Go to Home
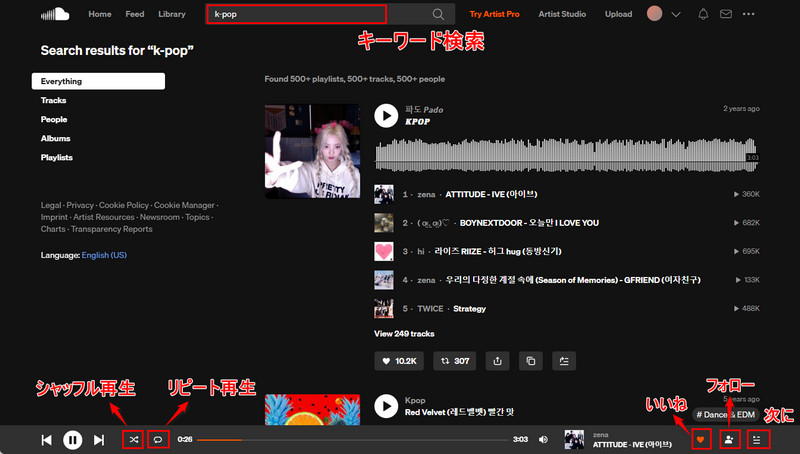This screenshot has height=454, width=800. click(x=99, y=14)
